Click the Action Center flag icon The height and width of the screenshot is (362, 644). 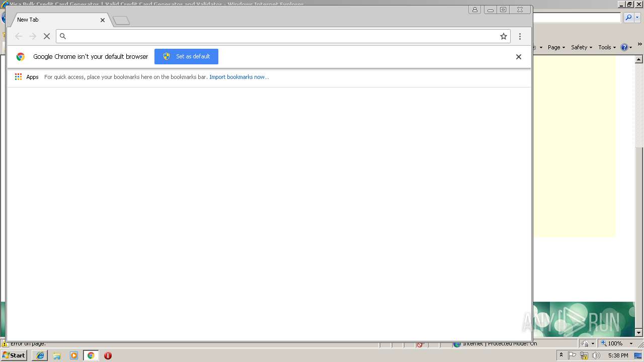(572, 355)
